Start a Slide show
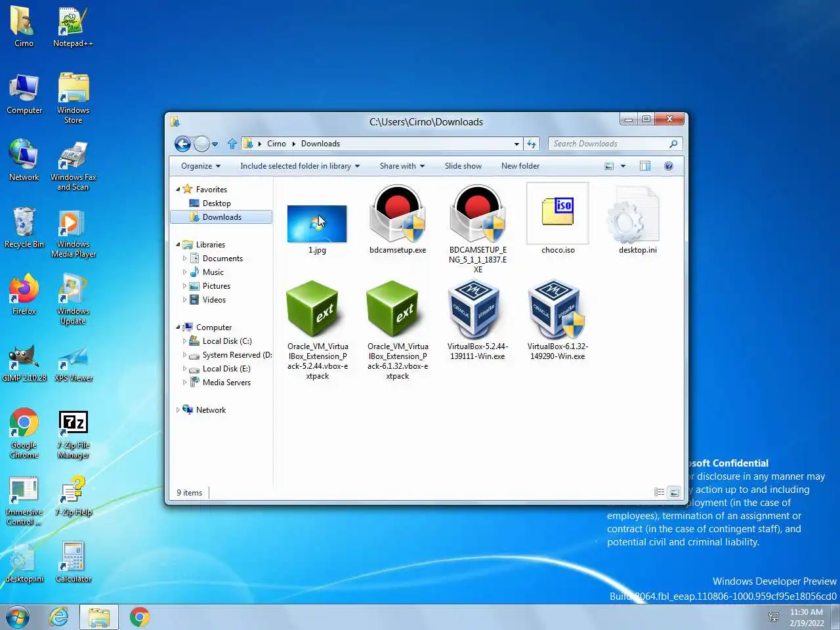 (x=463, y=166)
